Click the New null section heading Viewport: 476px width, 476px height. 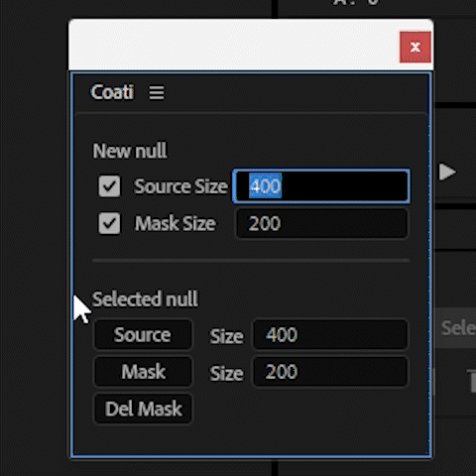coord(130,151)
